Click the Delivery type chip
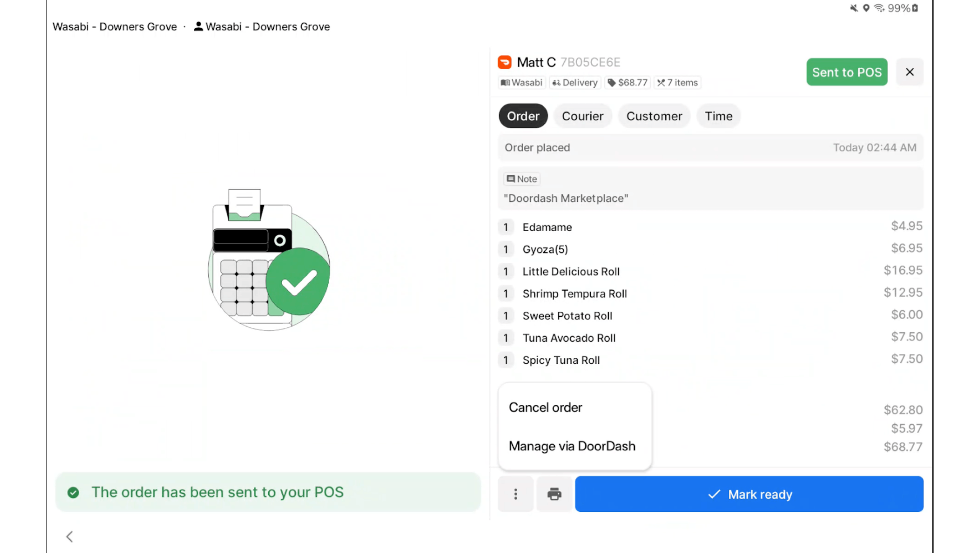This screenshot has width=980, height=553. (575, 83)
